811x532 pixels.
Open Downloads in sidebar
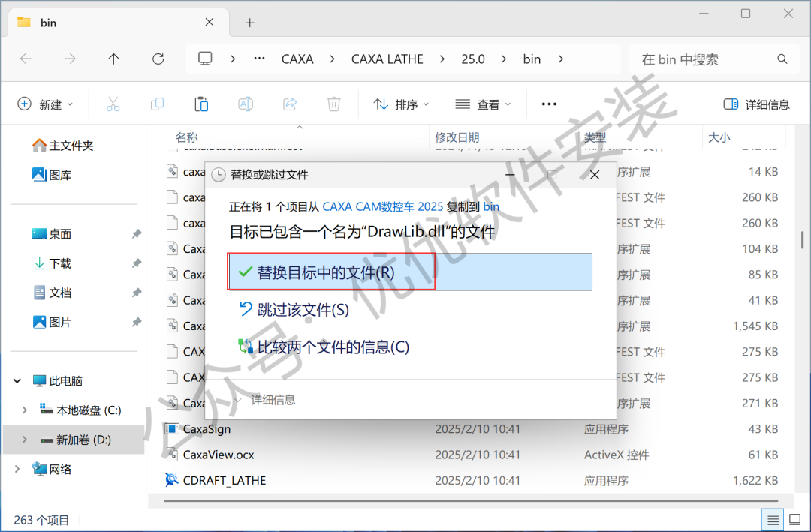point(52,263)
